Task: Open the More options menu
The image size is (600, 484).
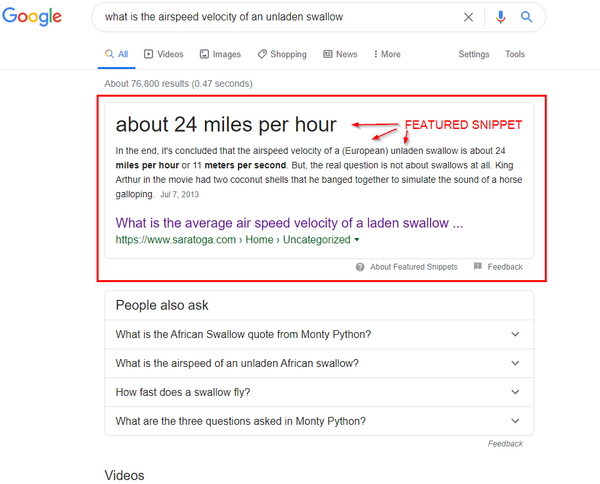Action: click(385, 54)
